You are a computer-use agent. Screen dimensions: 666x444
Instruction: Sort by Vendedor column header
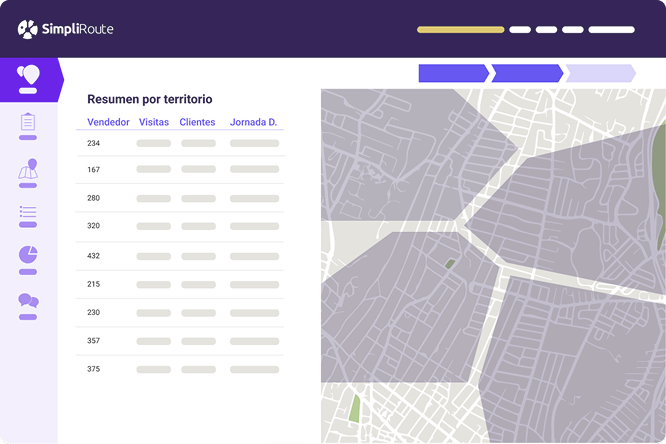pyautogui.click(x=108, y=122)
